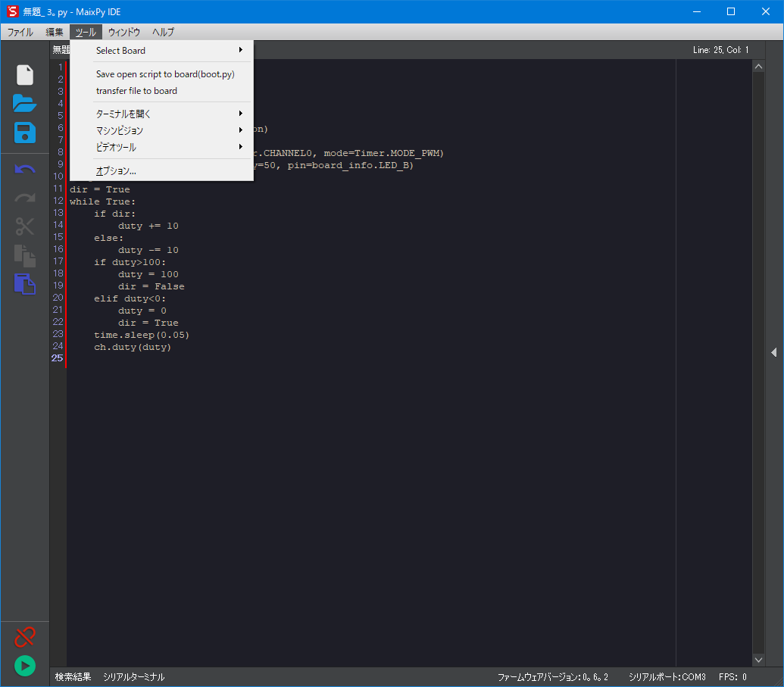Choose transfer file to board

161,91
